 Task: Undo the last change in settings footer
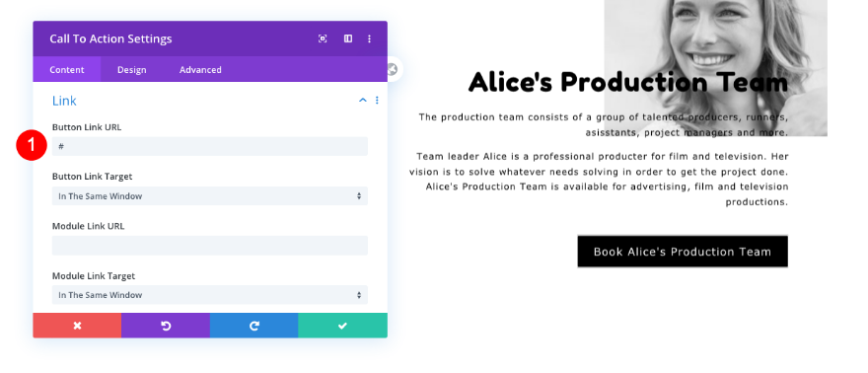[x=166, y=326]
